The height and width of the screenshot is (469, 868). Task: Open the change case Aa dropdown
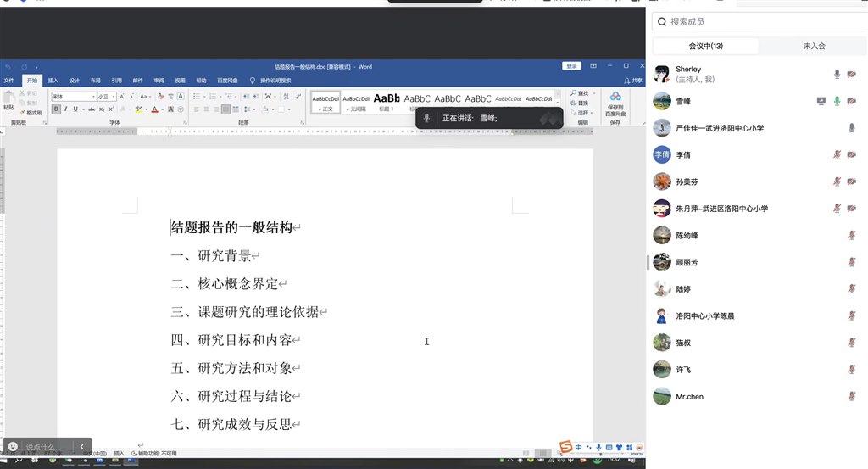click(x=144, y=97)
